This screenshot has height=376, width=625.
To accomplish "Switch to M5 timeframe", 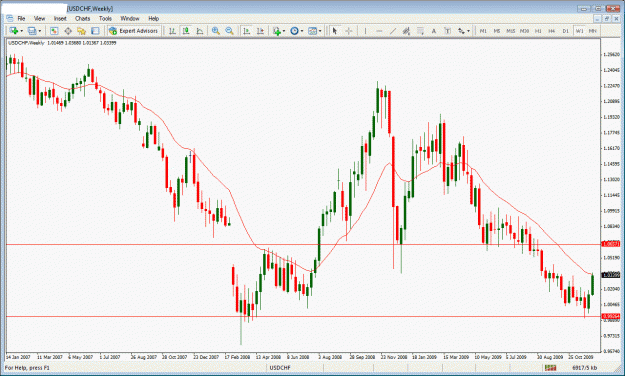I will (x=497, y=31).
